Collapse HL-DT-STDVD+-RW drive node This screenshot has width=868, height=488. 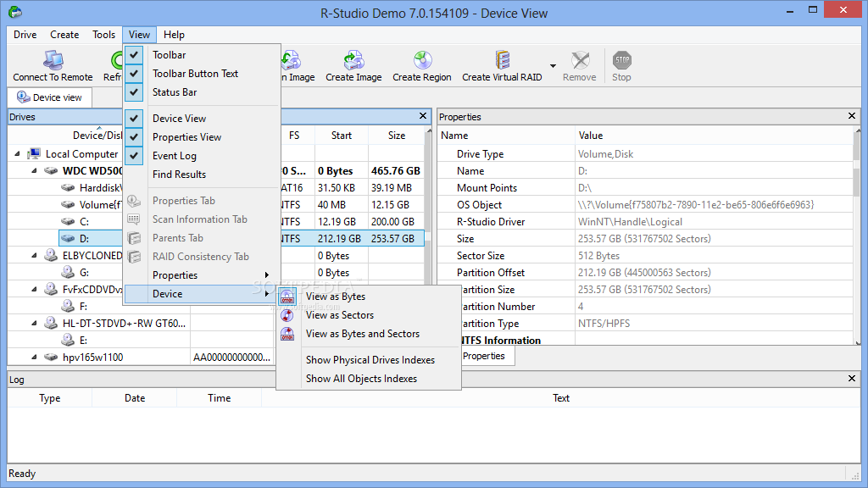click(x=34, y=323)
